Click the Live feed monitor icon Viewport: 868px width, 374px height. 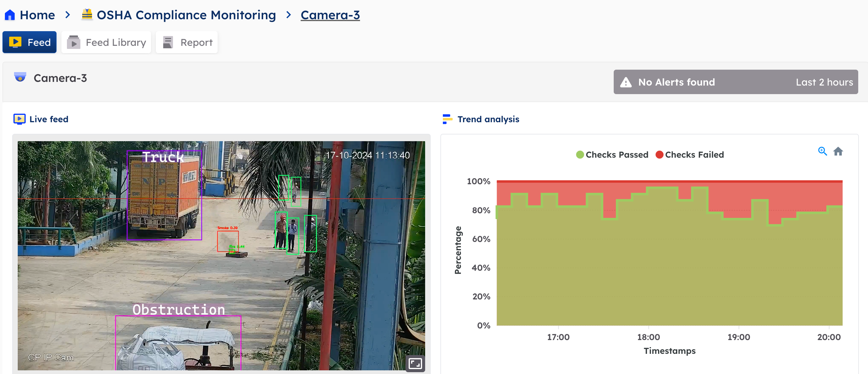(19, 119)
